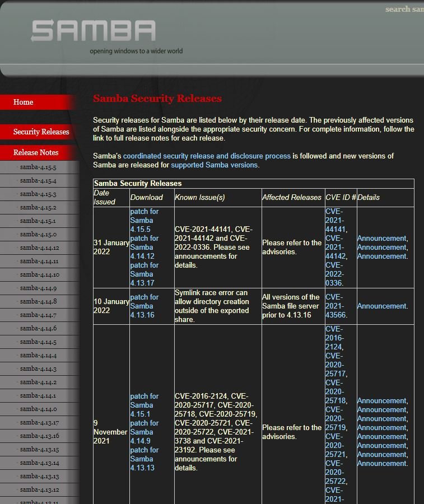Open CVE-2022-0336 ID link

coord(334,274)
